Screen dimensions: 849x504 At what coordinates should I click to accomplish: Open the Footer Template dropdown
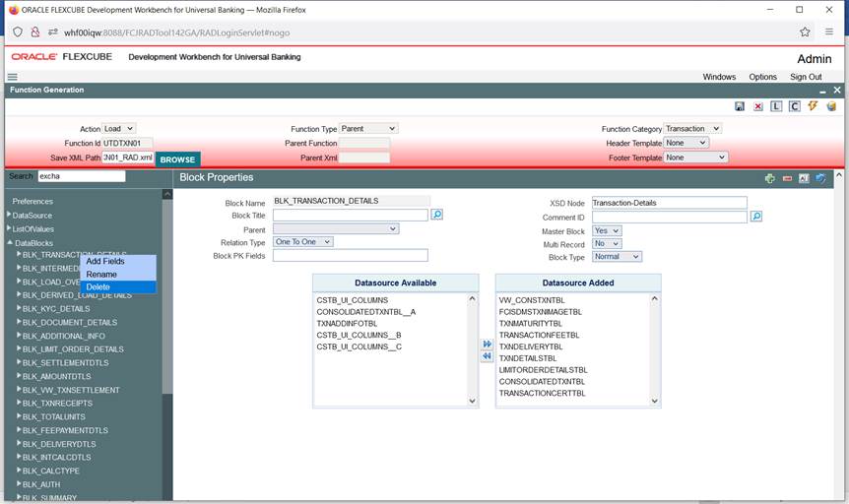click(x=695, y=157)
